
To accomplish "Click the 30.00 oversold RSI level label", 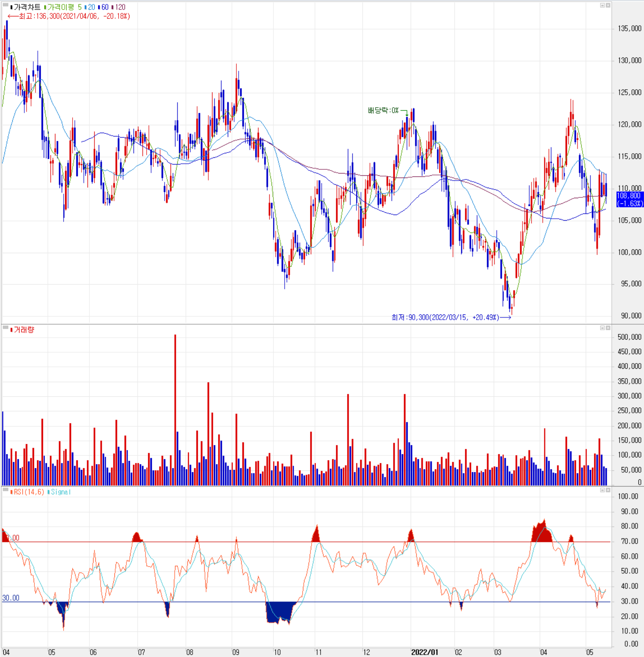I will coord(11,598).
